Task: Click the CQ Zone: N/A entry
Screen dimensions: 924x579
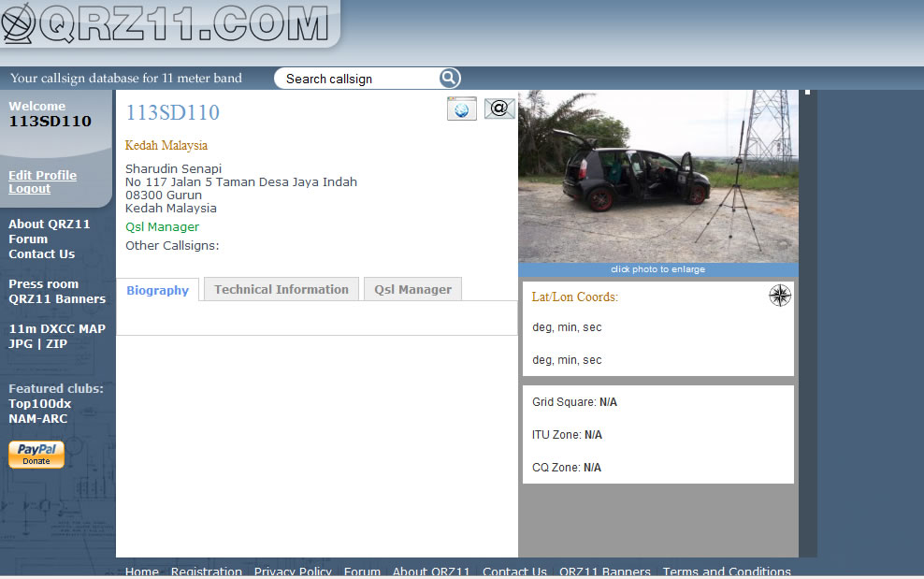Action: pos(567,468)
